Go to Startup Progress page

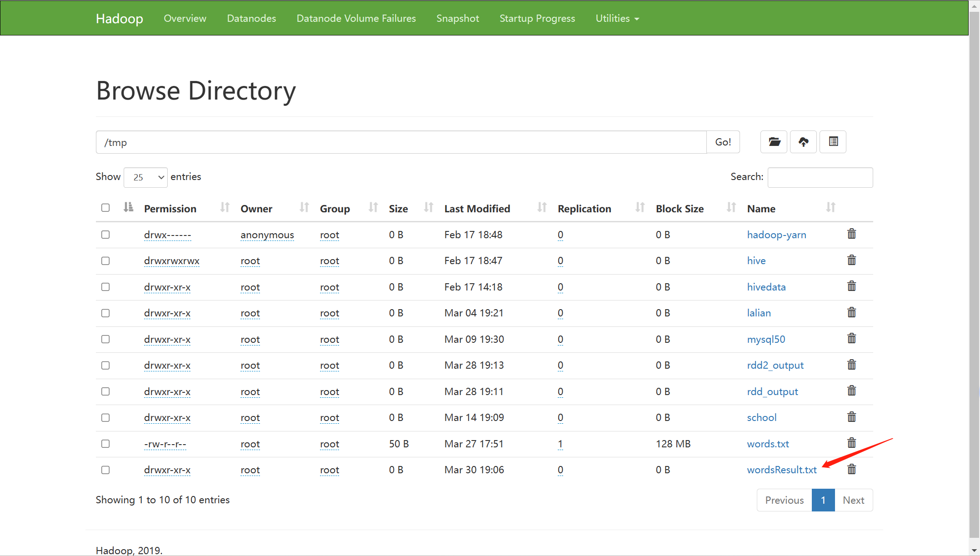pyautogui.click(x=537, y=18)
